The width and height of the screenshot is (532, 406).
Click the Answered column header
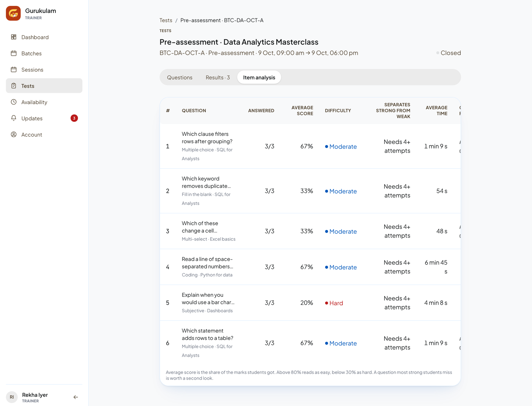[261, 111]
